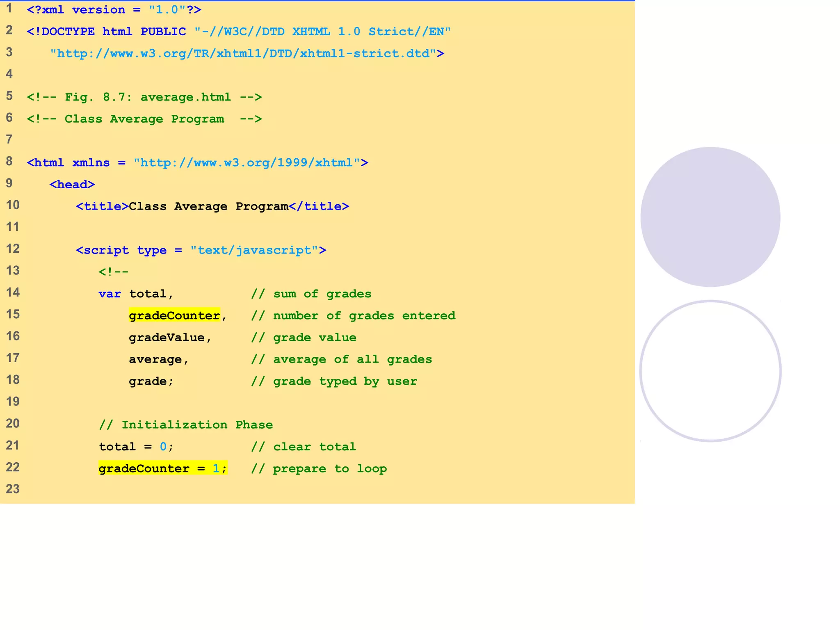Click the Fig. 8.7 average.html comment
This screenshot has width=840, height=630.
click(144, 97)
